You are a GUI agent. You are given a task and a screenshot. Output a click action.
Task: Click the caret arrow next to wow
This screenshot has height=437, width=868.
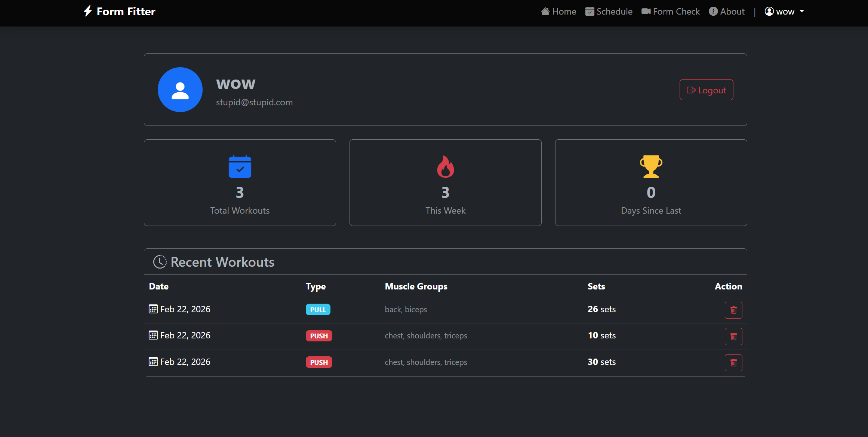802,11
